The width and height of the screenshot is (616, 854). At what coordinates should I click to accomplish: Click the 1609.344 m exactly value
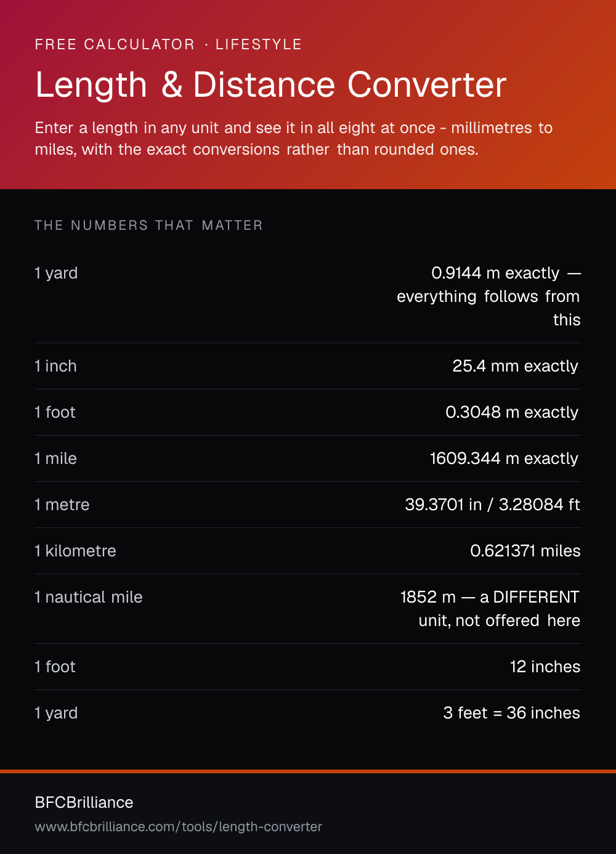tap(504, 458)
